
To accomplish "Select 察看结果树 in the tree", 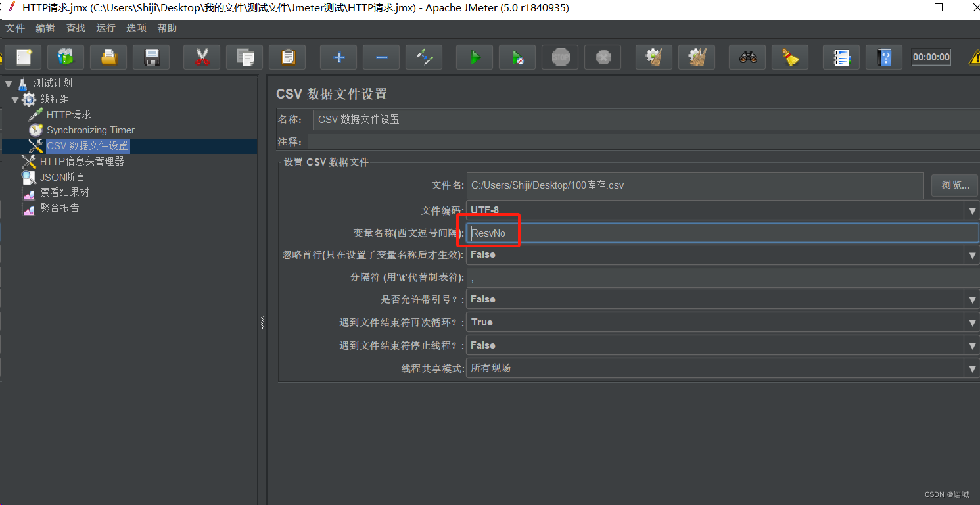I will pyautogui.click(x=64, y=193).
